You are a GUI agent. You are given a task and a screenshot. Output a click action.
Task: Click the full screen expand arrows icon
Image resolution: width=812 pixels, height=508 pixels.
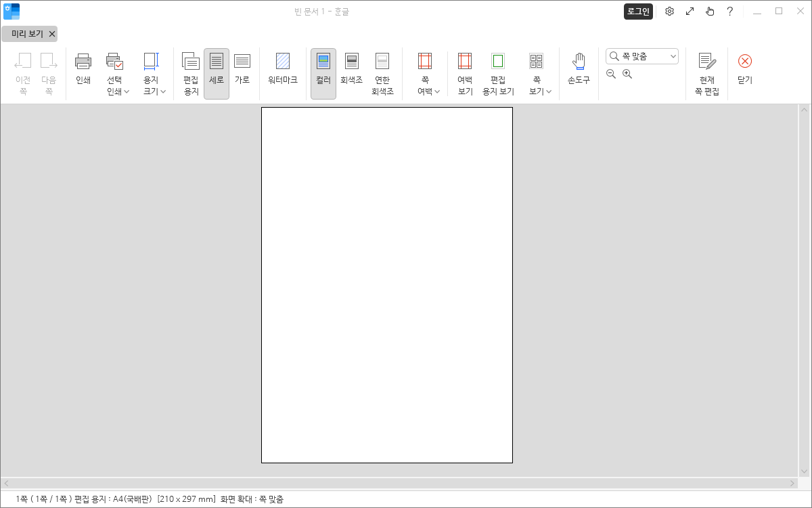(690, 12)
